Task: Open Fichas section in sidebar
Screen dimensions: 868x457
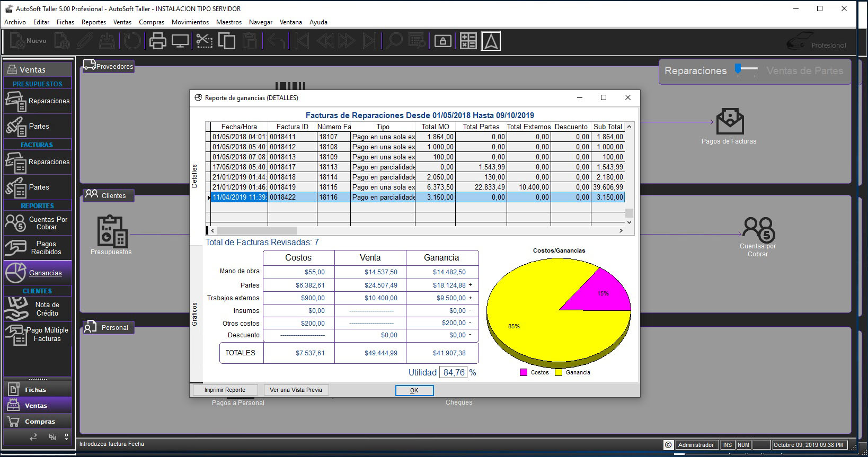Action: pyautogui.click(x=38, y=389)
